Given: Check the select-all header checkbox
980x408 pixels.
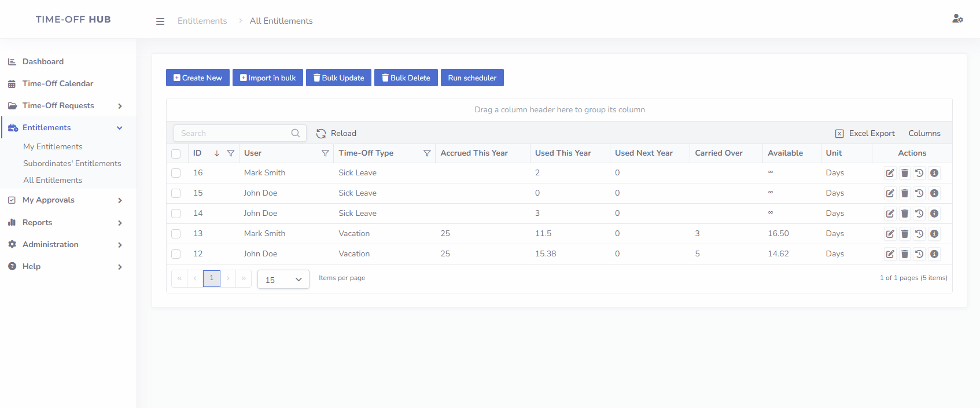Looking at the screenshot, I should [x=176, y=154].
